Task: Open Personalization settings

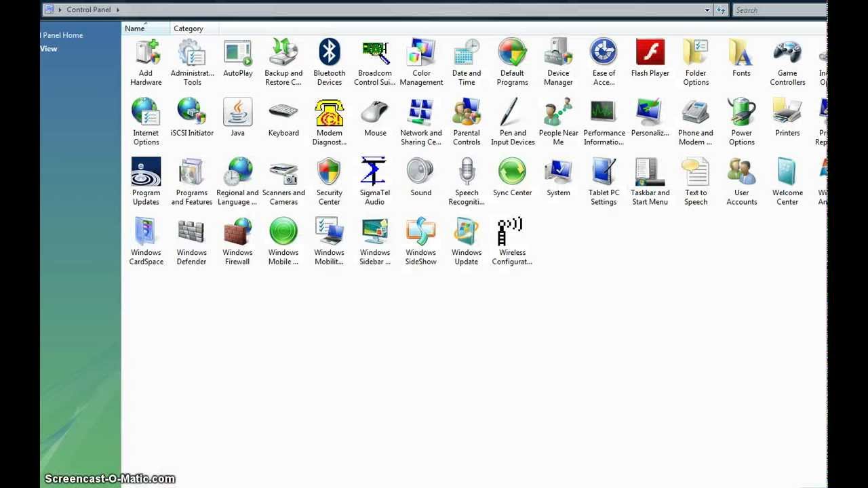Action: (x=650, y=118)
